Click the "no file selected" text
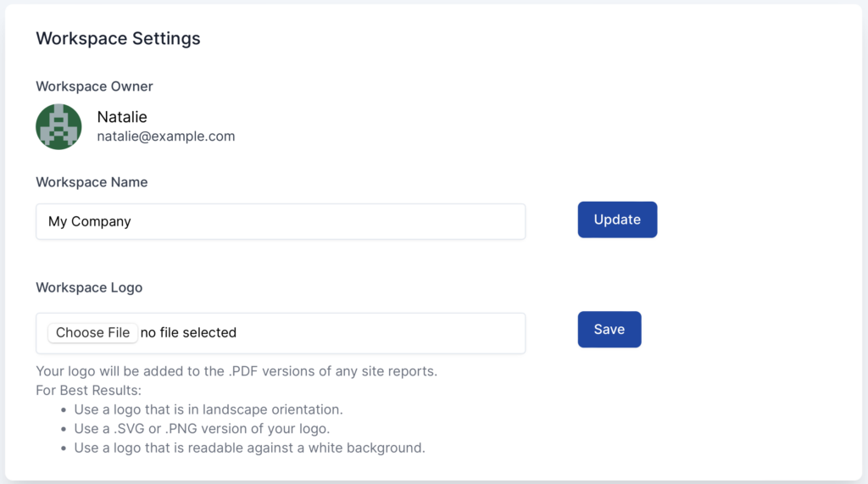 tap(188, 332)
